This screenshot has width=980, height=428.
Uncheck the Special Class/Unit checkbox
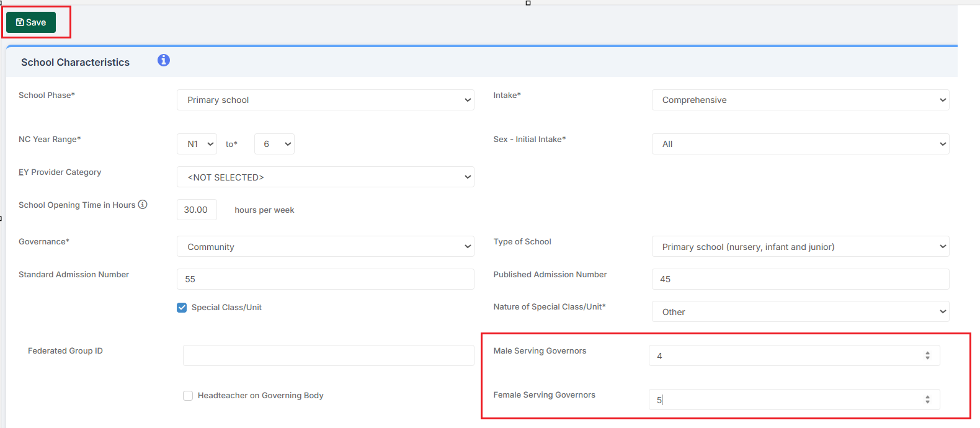click(x=182, y=308)
